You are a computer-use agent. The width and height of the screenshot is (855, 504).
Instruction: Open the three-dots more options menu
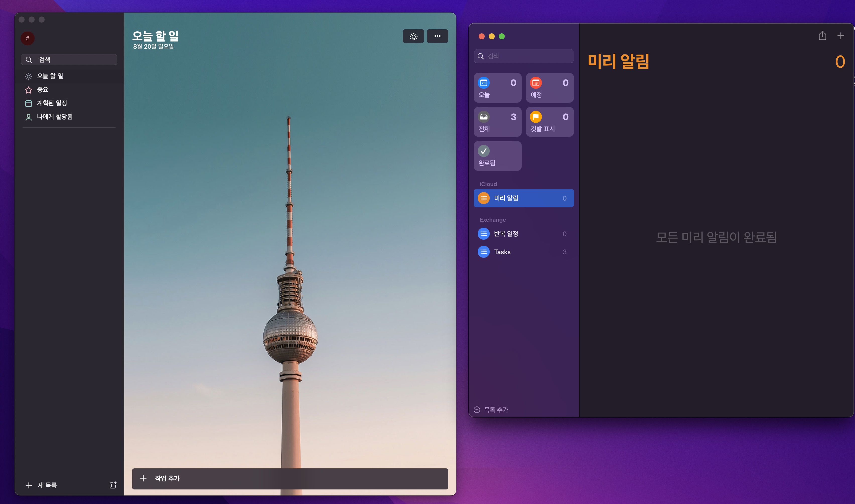coord(437,36)
